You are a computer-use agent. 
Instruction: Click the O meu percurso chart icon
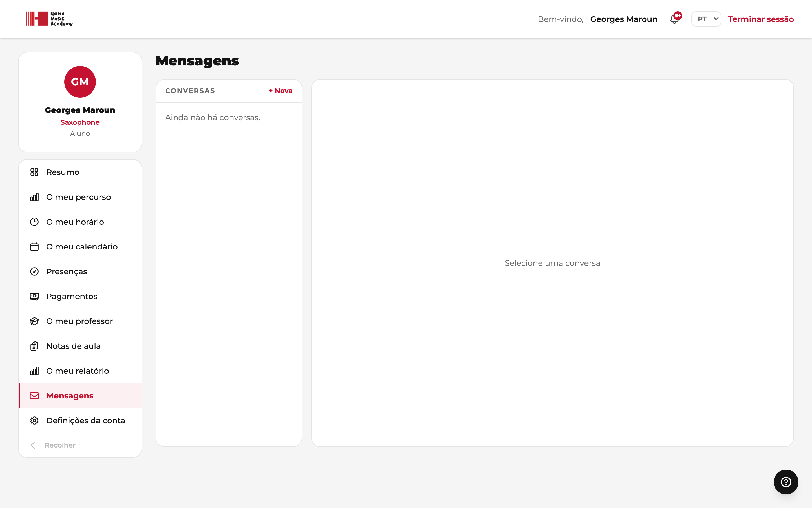pos(34,197)
